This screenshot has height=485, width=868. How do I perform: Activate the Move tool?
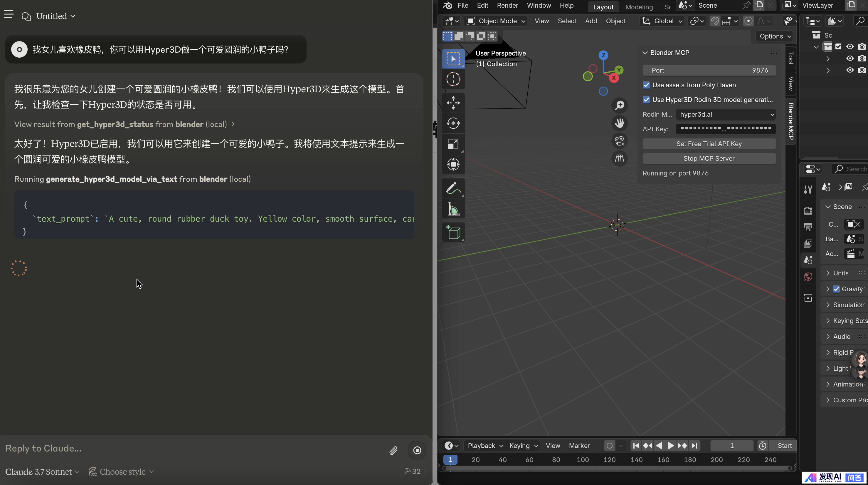click(453, 103)
